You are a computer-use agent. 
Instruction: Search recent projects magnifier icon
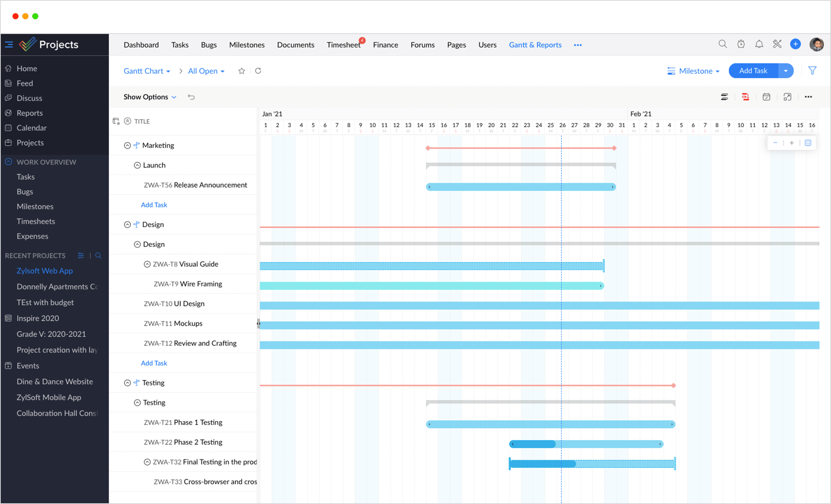98,256
